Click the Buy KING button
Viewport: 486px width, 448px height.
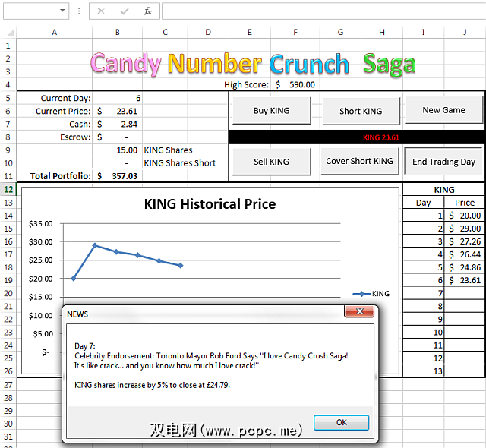(x=272, y=111)
